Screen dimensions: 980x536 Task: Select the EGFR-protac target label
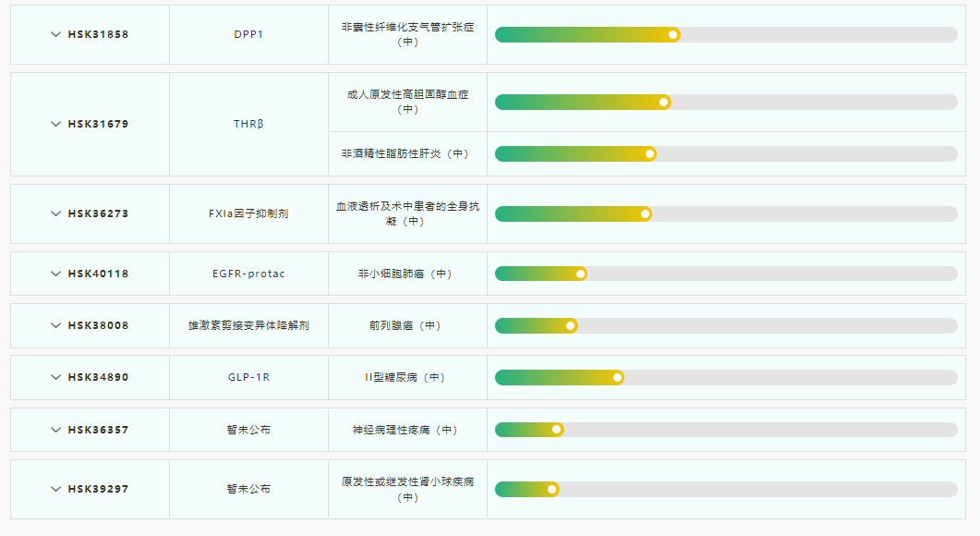[x=248, y=274]
